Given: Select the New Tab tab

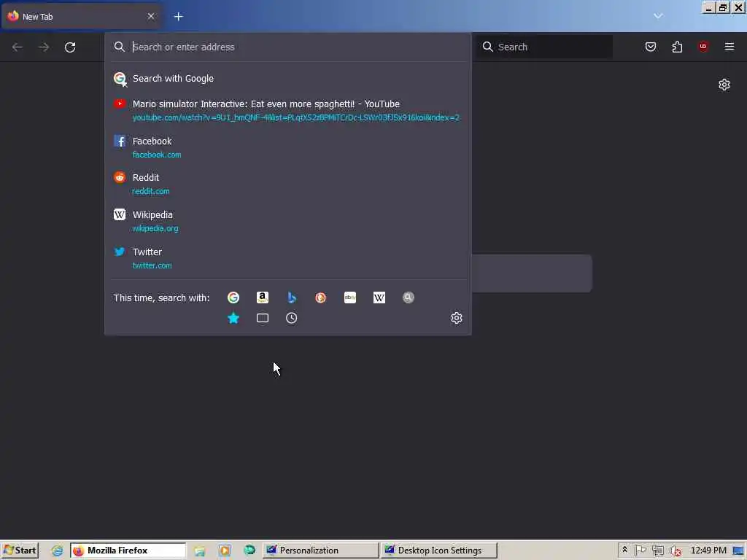Looking at the screenshot, I should tap(81, 17).
